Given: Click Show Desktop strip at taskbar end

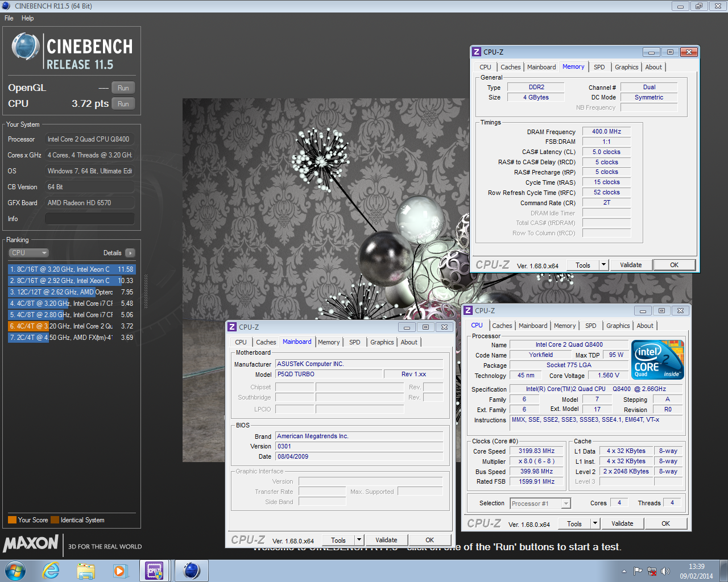Looking at the screenshot, I should [723, 571].
